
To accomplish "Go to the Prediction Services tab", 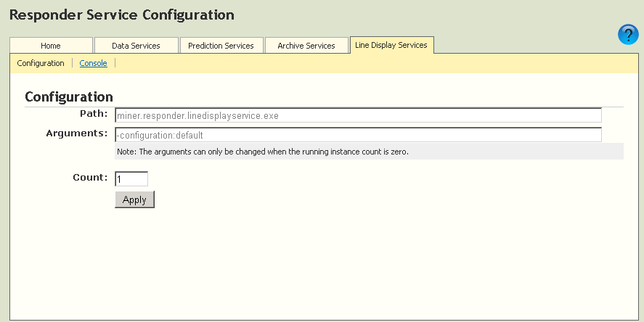I will [x=221, y=46].
